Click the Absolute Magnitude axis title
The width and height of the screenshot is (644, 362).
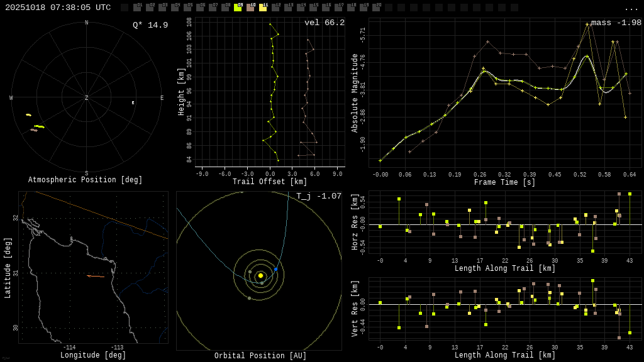(x=355, y=93)
